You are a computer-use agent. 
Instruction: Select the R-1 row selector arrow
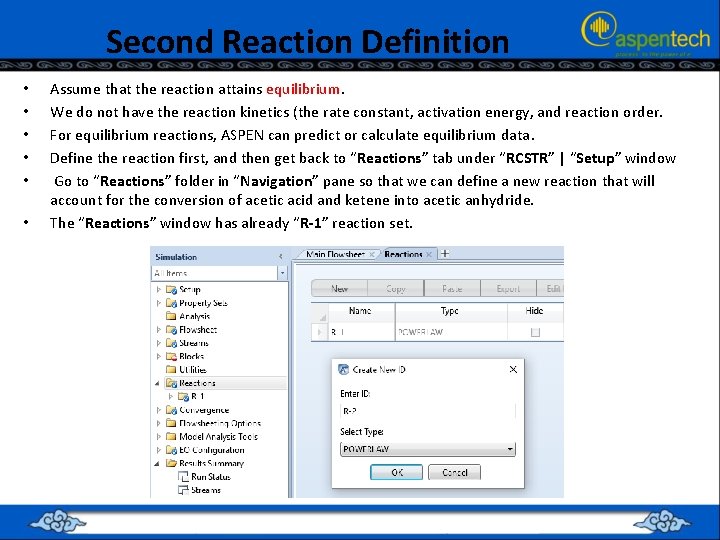pyautogui.click(x=319, y=332)
